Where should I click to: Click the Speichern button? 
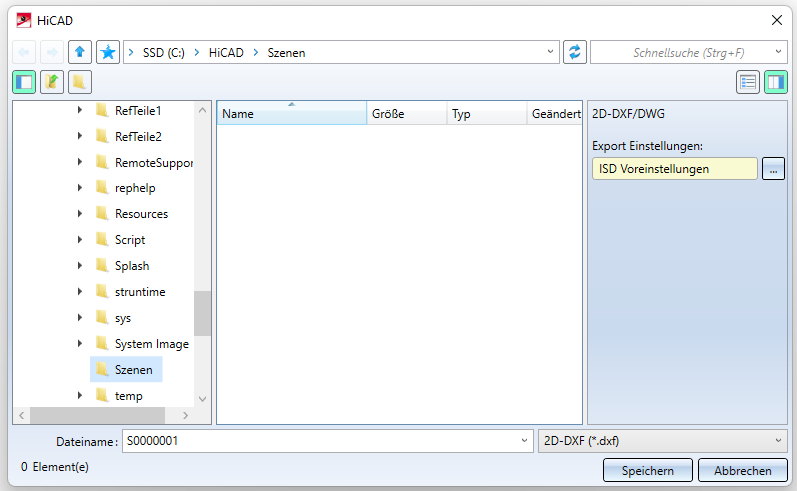click(x=648, y=470)
